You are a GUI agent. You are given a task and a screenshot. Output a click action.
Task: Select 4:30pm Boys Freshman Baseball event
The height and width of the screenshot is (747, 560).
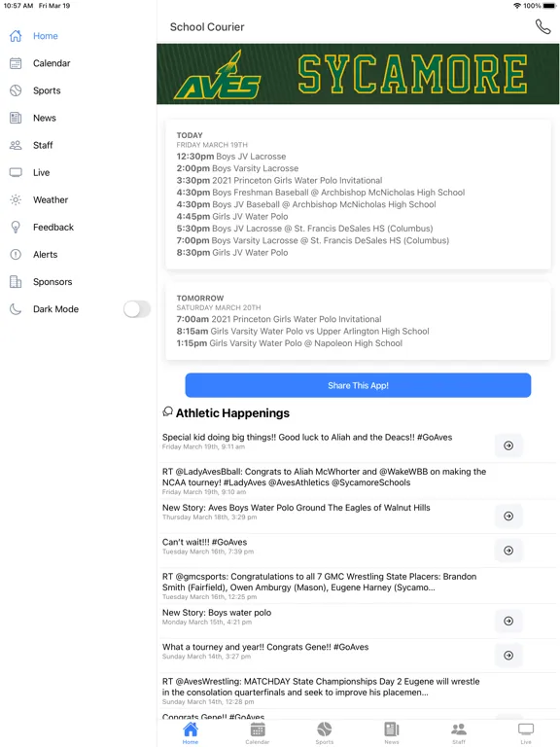point(321,193)
